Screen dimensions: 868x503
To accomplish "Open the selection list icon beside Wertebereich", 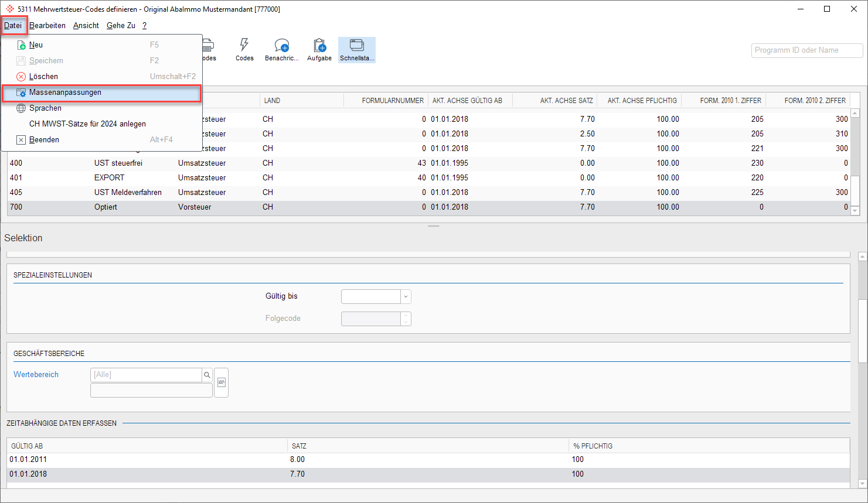I will 222,382.
